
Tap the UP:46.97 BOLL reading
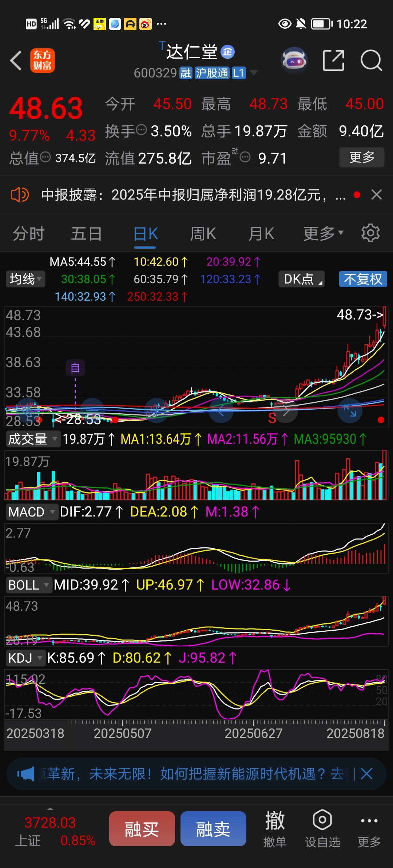click(170, 585)
